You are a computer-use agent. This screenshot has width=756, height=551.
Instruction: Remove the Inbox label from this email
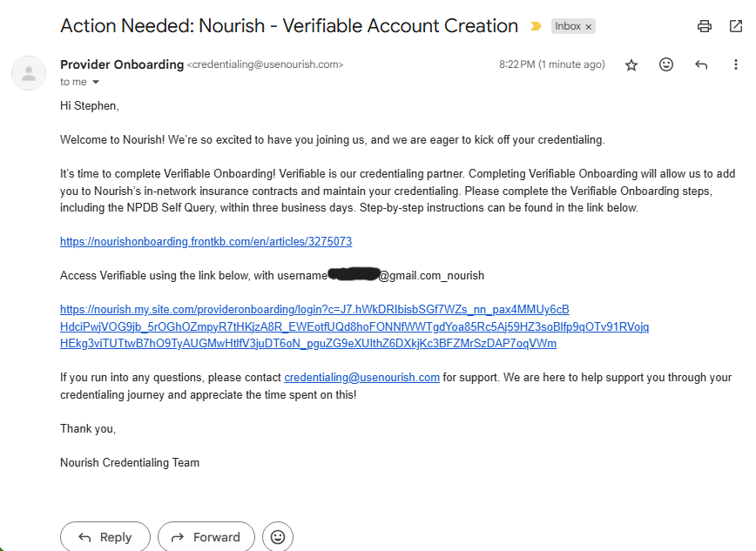(x=589, y=26)
